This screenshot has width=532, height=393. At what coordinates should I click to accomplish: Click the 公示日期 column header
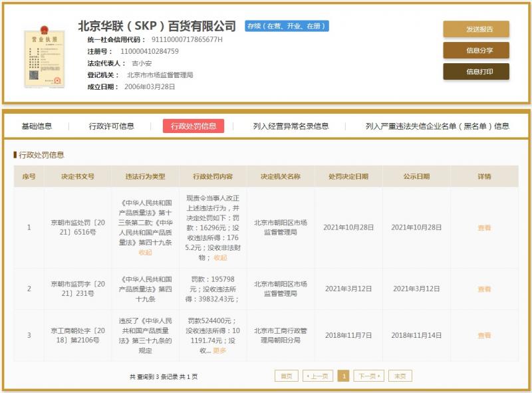[416, 176]
